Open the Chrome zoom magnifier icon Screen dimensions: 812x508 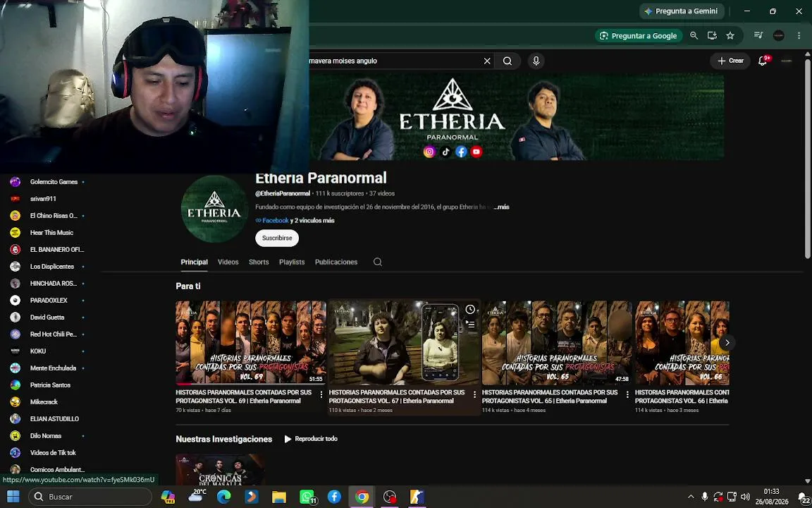[x=694, y=36]
